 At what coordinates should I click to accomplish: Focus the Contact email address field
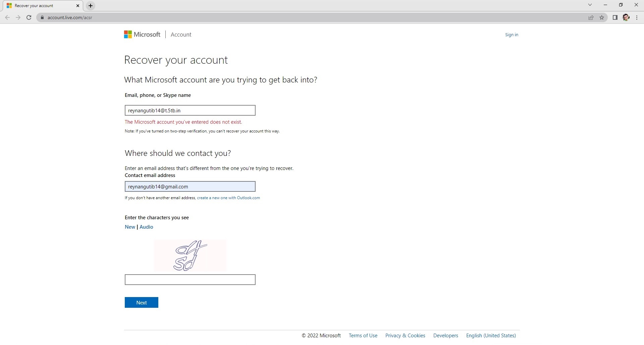190,186
